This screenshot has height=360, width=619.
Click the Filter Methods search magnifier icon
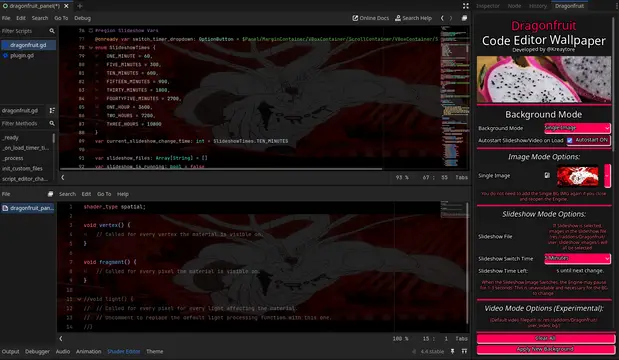(52, 124)
